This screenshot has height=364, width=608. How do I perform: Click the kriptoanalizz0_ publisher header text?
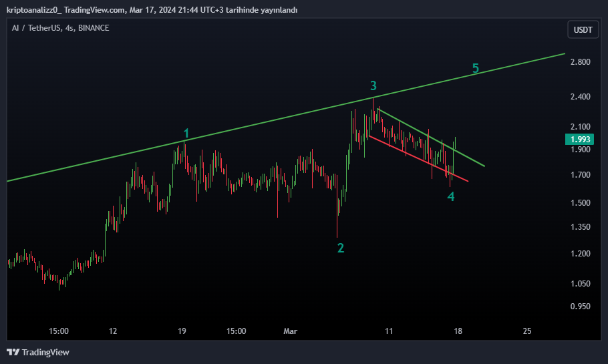34,10
